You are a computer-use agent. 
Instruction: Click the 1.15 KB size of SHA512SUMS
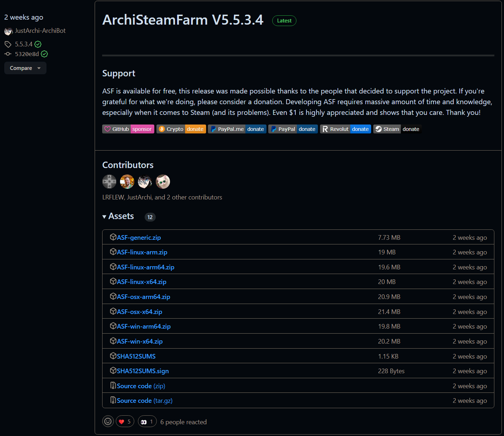pos(388,356)
